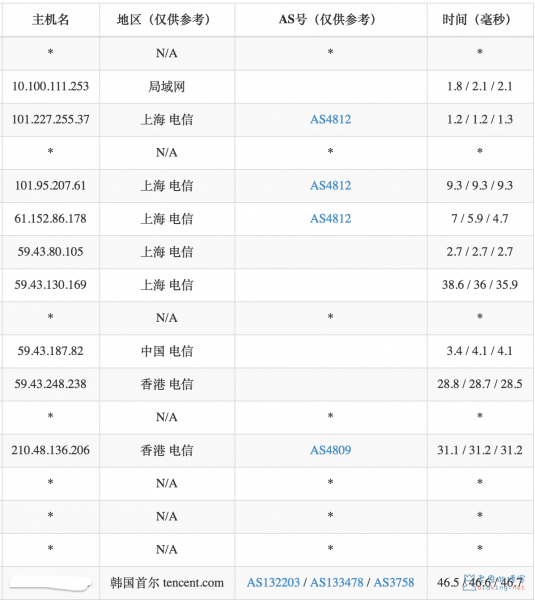Click the watermark logo at bottom right
The width and height of the screenshot is (535, 600).
tap(494, 582)
